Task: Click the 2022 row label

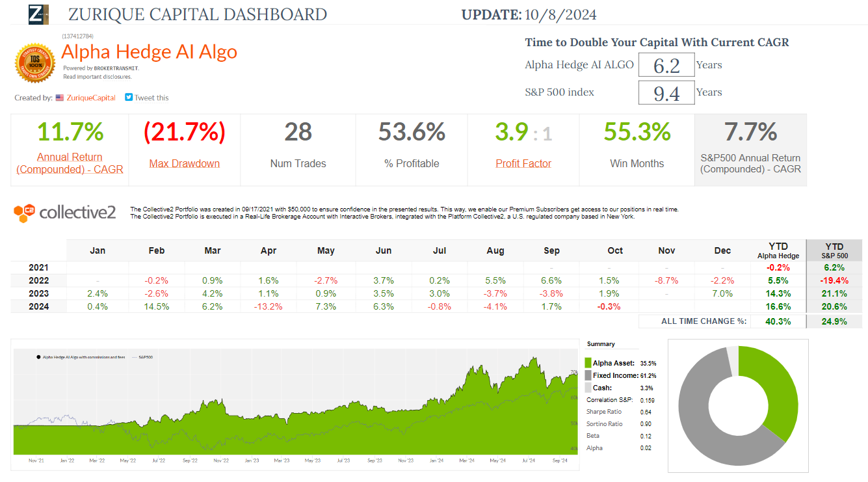Action: tap(38, 280)
